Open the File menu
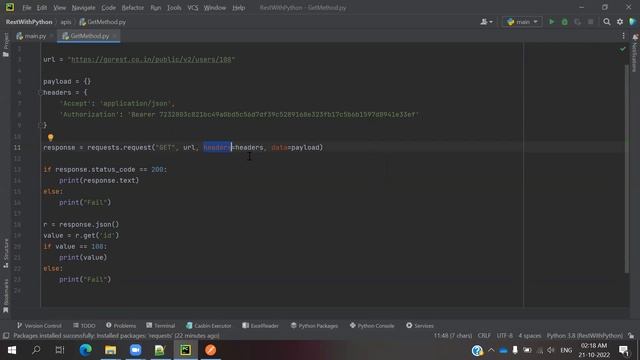Image resolution: width=640 pixels, height=360 pixels. tap(27, 8)
